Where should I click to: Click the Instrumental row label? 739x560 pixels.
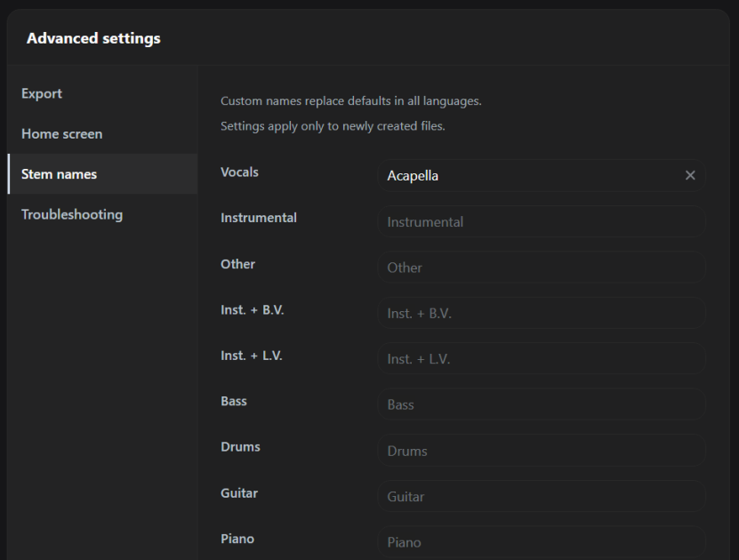(x=259, y=218)
